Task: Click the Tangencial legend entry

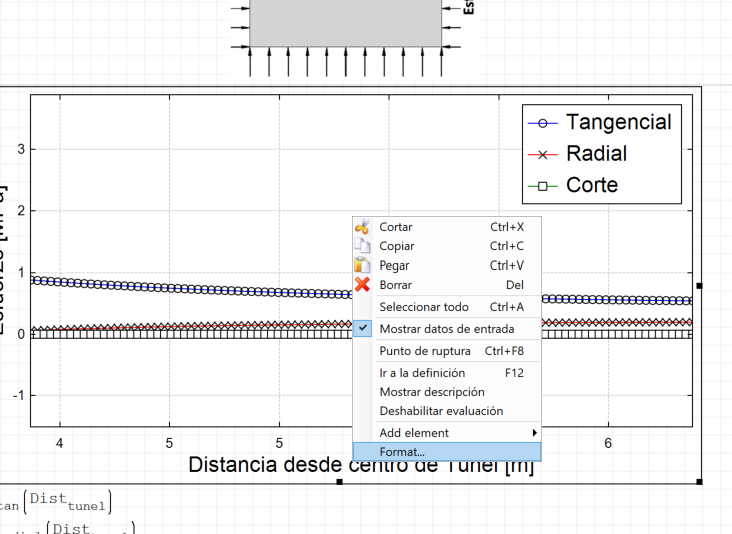Action: point(618,122)
